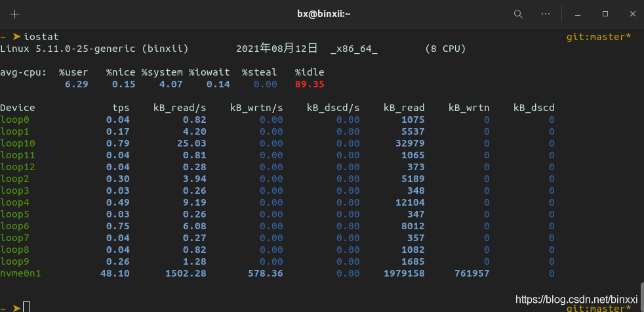Click the 6.29 user CPU value

point(76,84)
